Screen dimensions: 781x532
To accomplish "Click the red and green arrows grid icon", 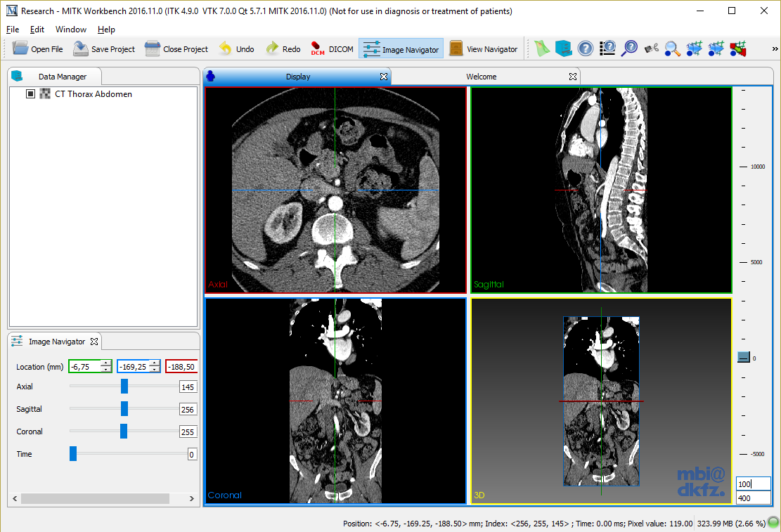I will [x=738, y=48].
